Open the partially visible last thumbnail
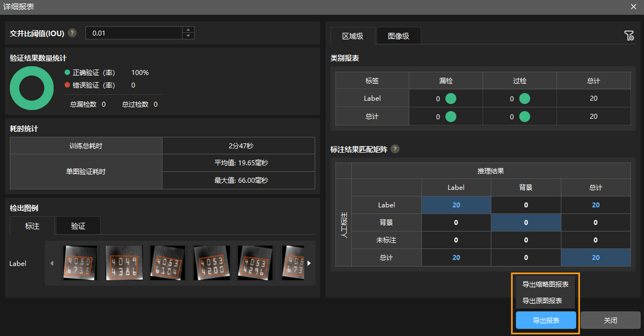This screenshot has width=644, height=336. click(x=293, y=263)
